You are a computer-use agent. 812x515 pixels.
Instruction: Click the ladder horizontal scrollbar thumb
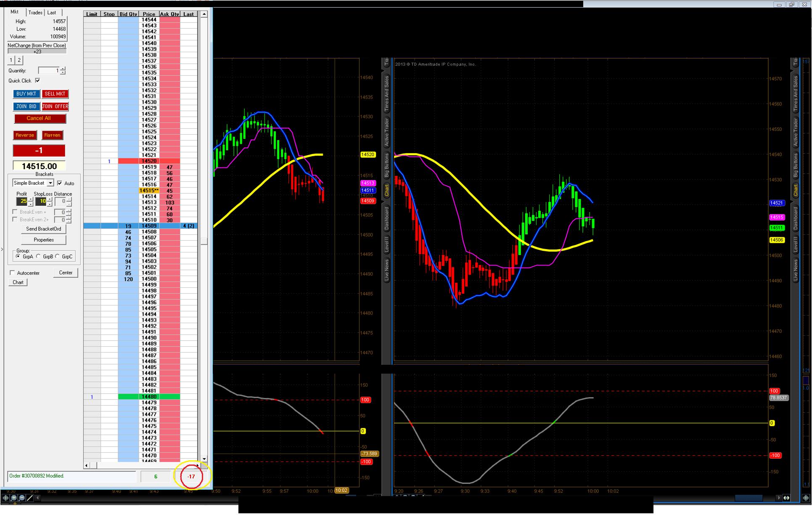point(93,465)
